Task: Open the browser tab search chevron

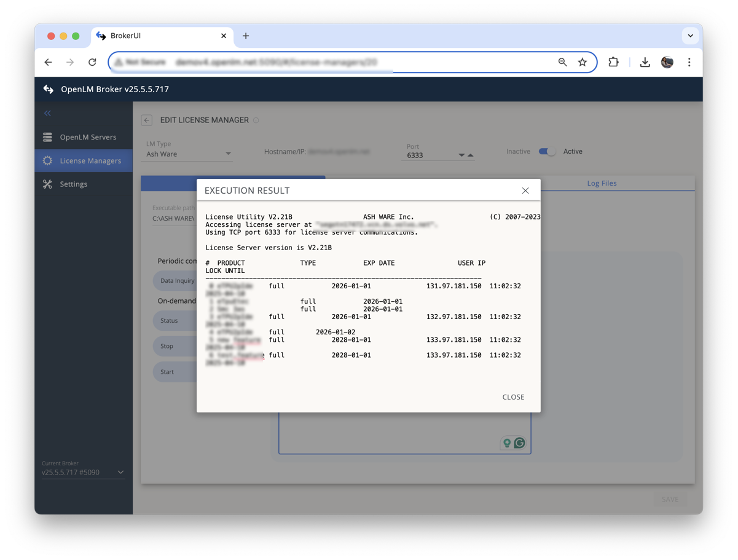Action: (x=690, y=36)
